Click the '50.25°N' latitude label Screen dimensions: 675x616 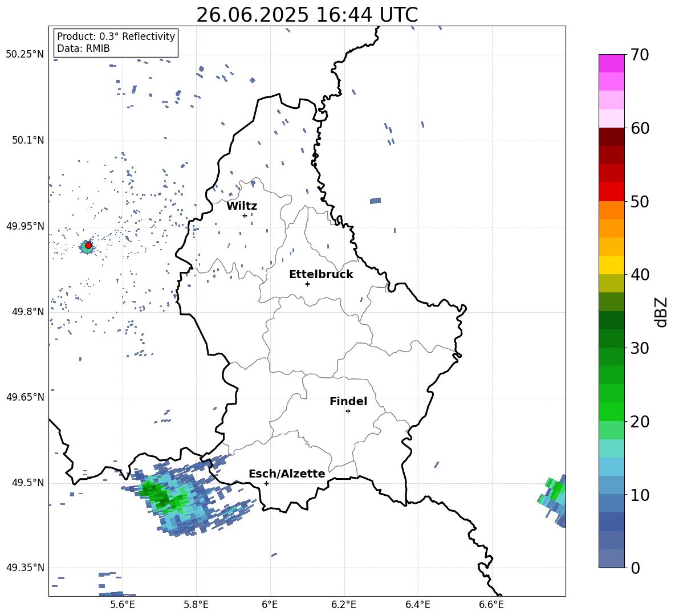(25, 55)
